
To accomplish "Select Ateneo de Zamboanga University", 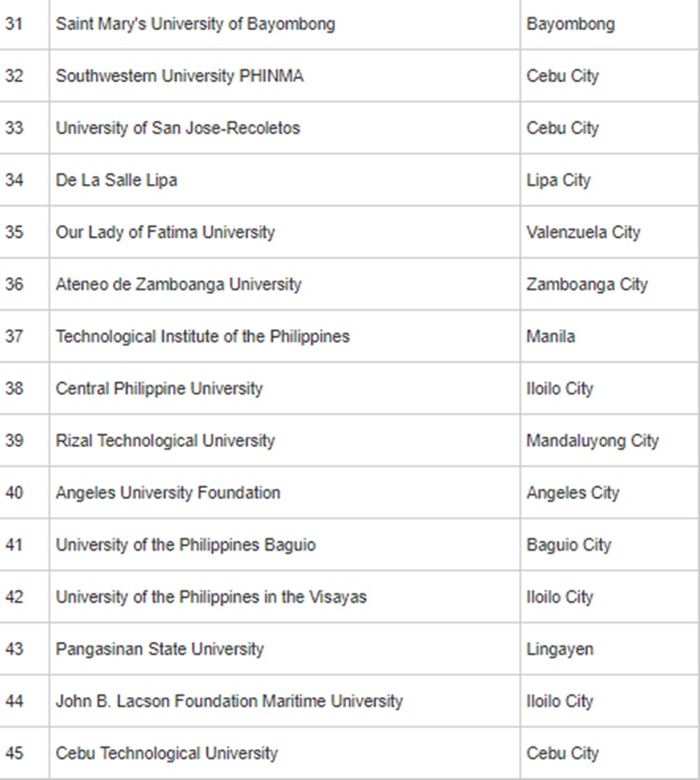I will (178, 285).
